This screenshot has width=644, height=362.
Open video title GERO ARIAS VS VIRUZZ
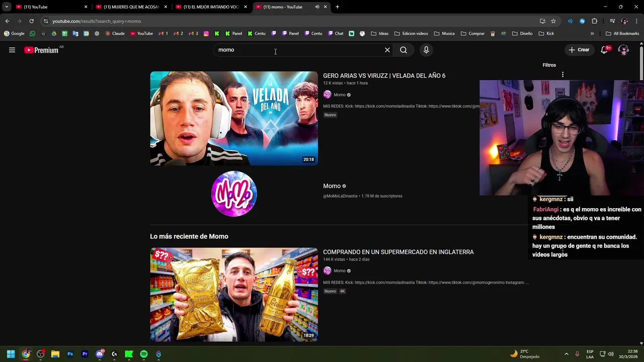click(x=384, y=75)
